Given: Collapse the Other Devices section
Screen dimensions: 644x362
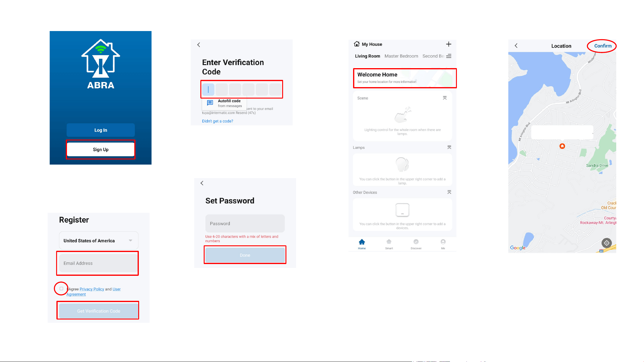Looking at the screenshot, I should (x=449, y=192).
